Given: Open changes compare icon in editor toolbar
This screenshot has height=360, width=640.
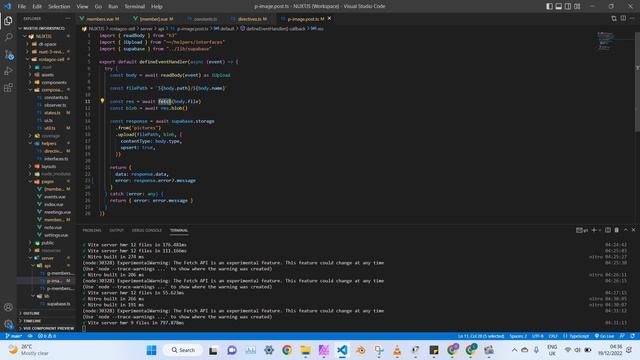Looking at the screenshot, I should pyautogui.click(x=614, y=18).
